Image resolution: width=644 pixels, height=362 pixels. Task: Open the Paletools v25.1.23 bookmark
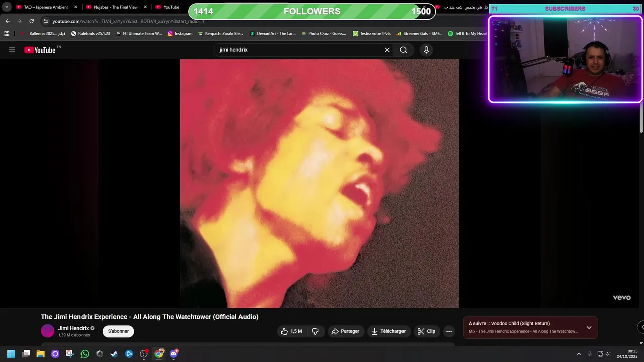pos(91,34)
